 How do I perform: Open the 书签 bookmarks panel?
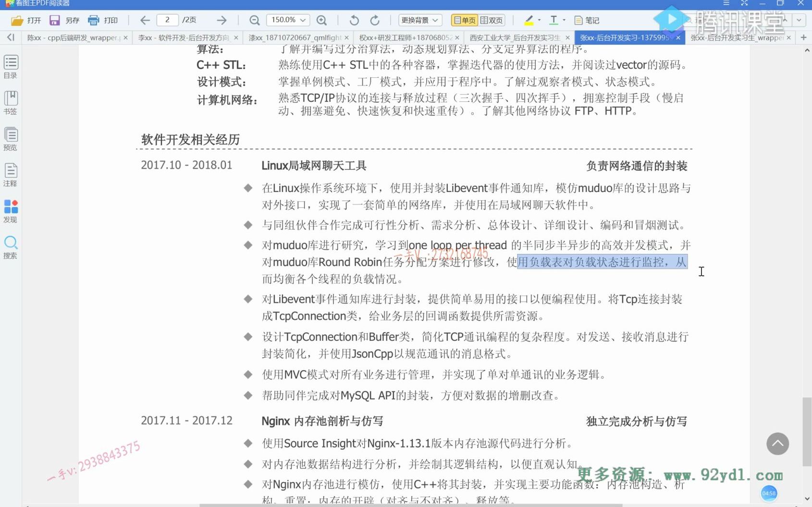[x=11, y=103]
